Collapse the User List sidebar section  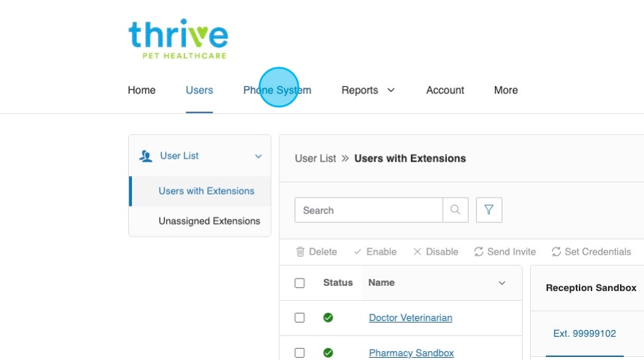[258, 156]
